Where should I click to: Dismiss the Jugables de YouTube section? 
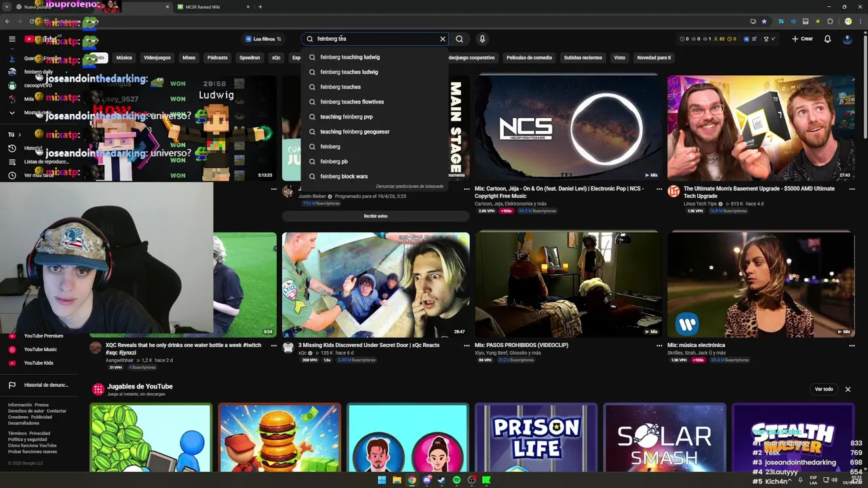tap(848, 389)
